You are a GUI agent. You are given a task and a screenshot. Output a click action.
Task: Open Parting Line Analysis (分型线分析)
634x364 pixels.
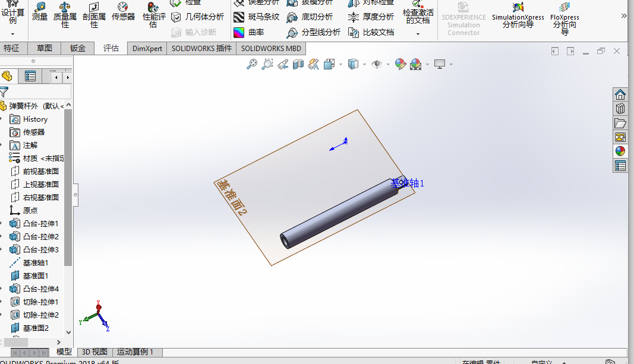[x=313, y=32]
